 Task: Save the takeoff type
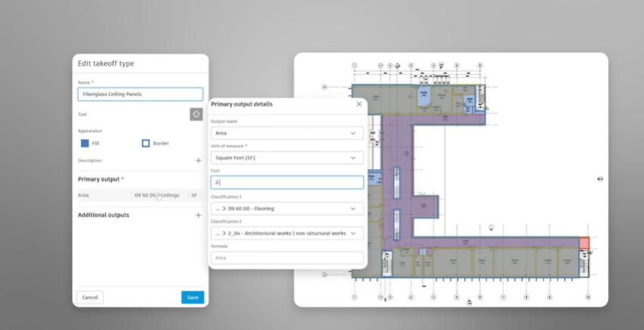193,298
